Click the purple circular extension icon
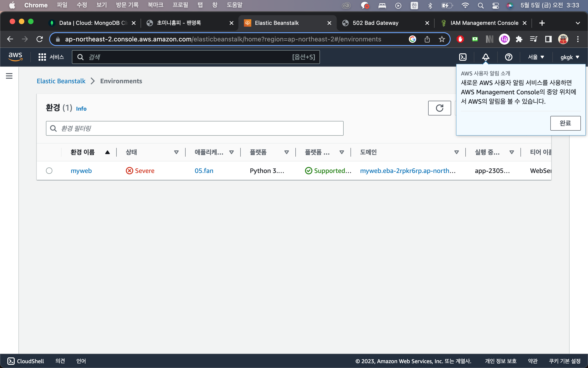 point(504,39)
